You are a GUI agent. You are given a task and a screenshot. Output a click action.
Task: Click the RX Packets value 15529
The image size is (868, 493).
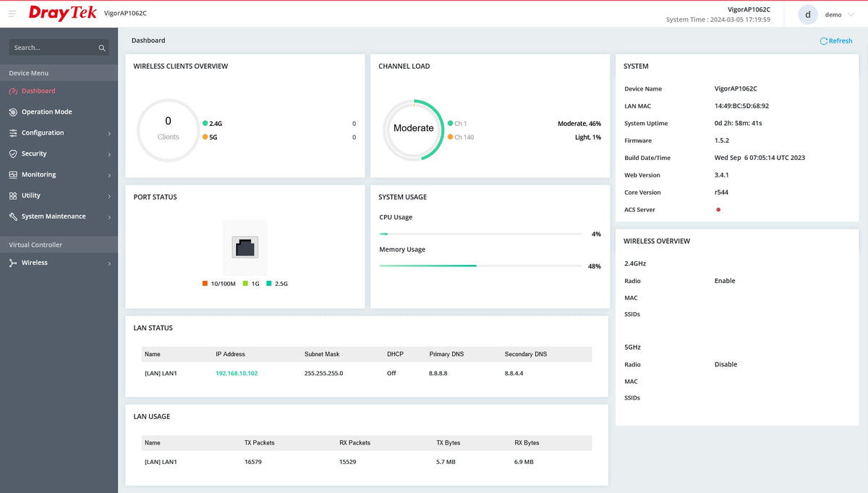pos(347,462)
